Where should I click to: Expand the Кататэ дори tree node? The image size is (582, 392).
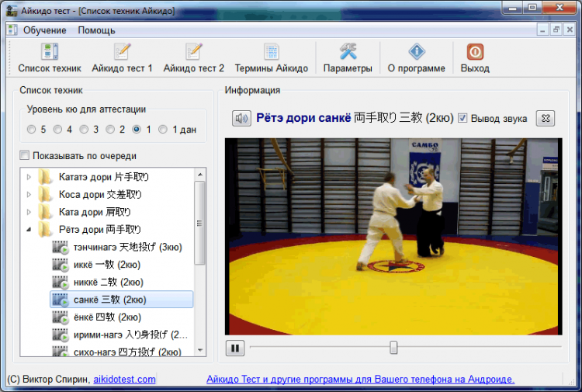click(x=29, y=177)
